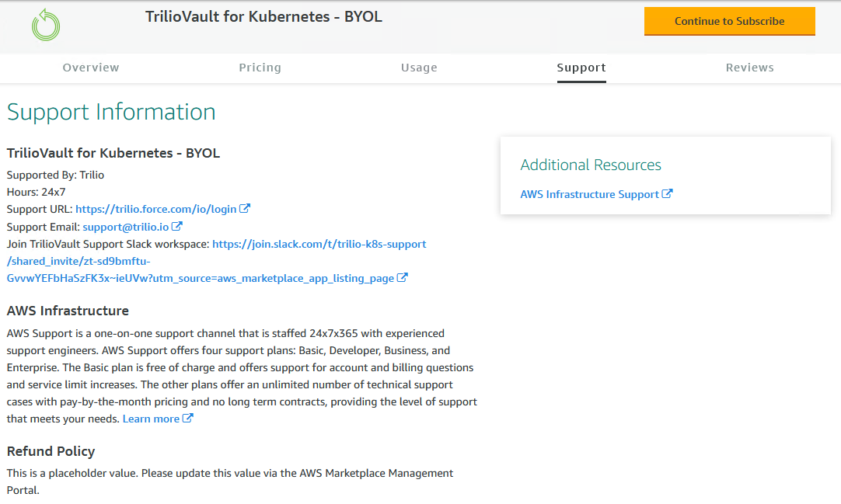Click external-link icon next to support email
Screen dimensions: 841x504
click(177, 227)
